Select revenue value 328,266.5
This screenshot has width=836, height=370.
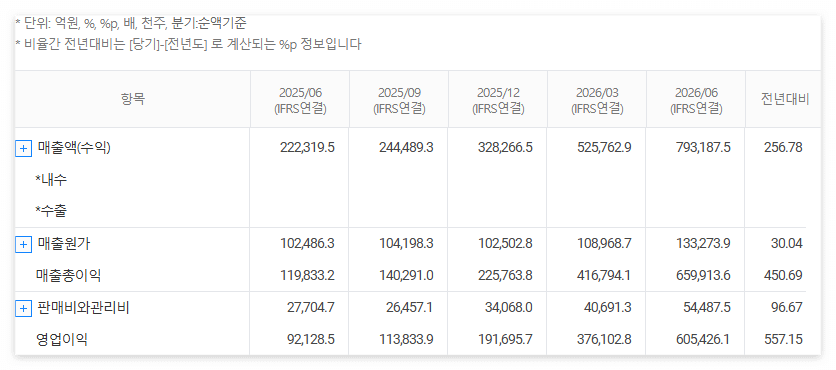point(505,148)
